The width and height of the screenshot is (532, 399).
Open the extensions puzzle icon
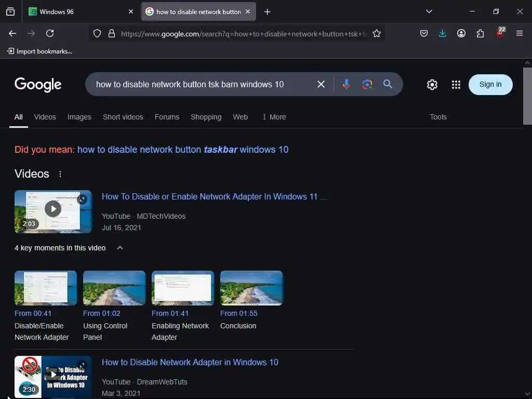[480, 33]
